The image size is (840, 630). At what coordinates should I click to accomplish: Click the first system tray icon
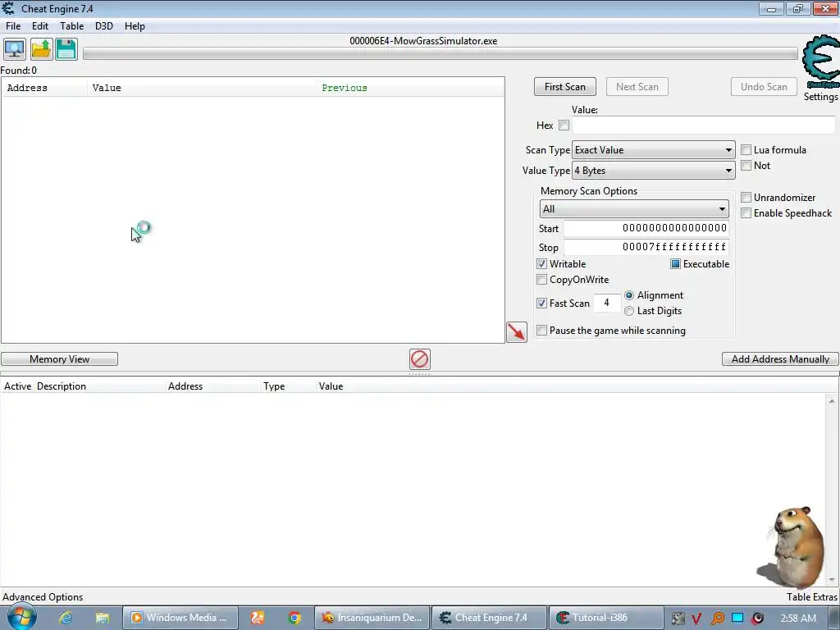coord(678,619)
